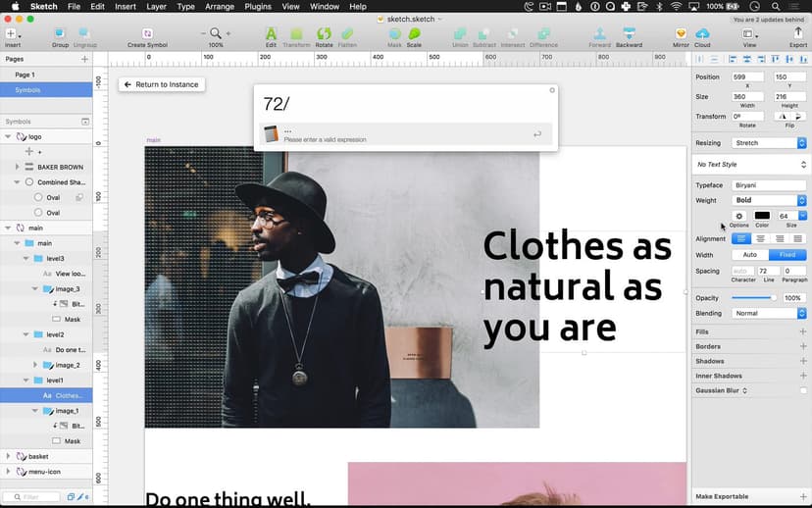Move layer Backward using toolbar icon

pos(629,34)
